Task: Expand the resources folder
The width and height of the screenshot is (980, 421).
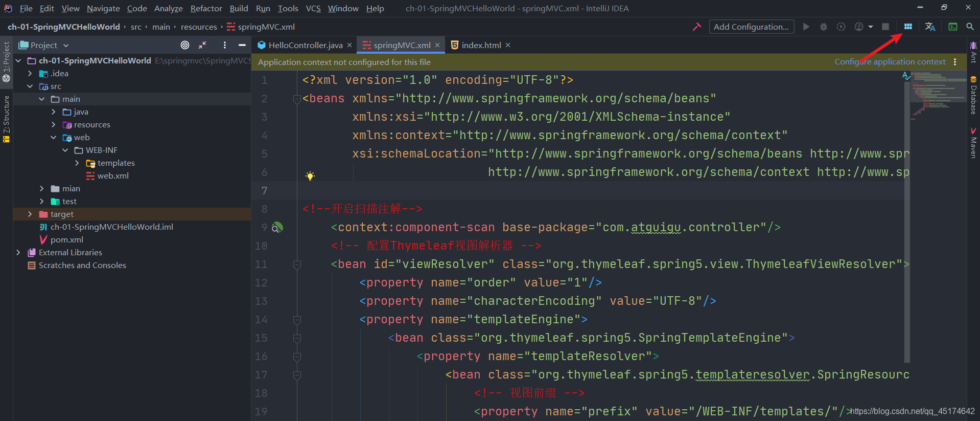Action: (54, 124)
